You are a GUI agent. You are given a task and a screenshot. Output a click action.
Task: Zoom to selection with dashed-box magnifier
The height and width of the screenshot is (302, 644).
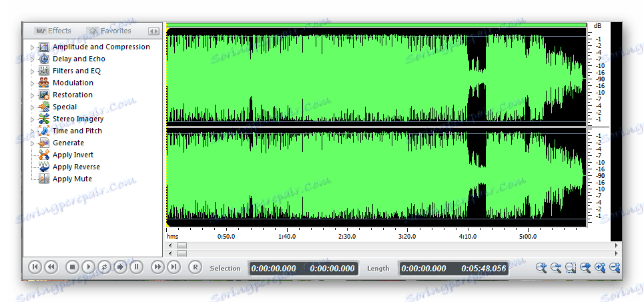(571, 268)
